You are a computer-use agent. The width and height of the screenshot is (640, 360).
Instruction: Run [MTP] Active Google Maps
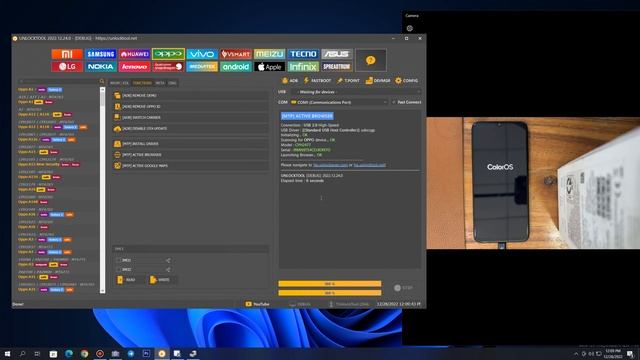tap(191, 166)
